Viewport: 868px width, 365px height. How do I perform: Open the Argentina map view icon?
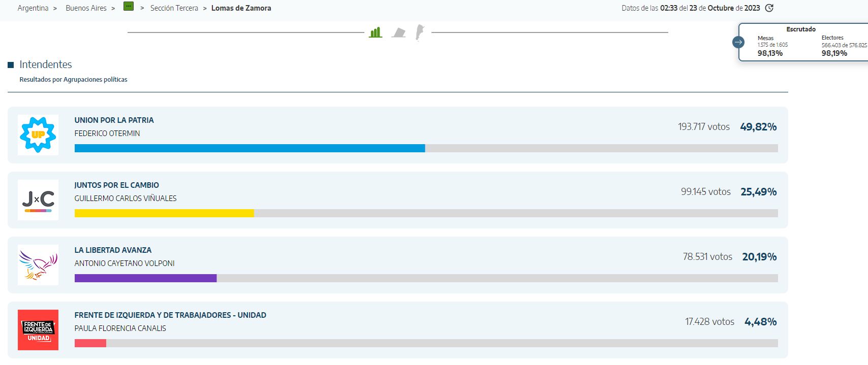coord(419,32)
